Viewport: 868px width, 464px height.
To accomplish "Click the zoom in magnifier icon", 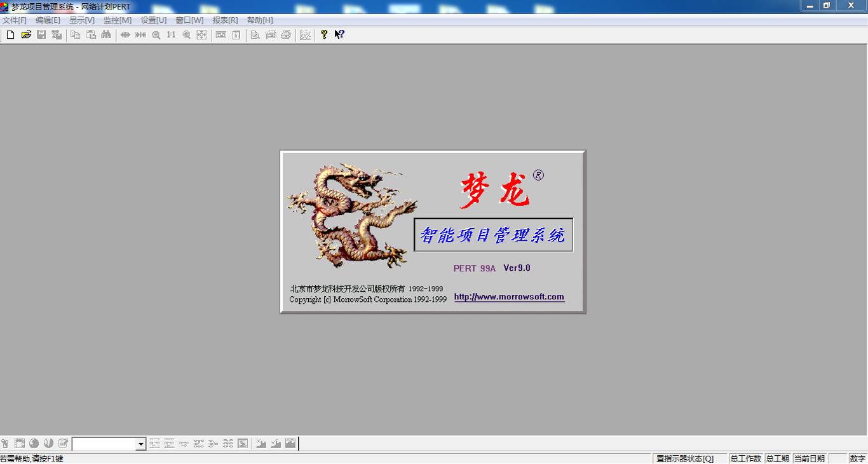I will (186, 35).
